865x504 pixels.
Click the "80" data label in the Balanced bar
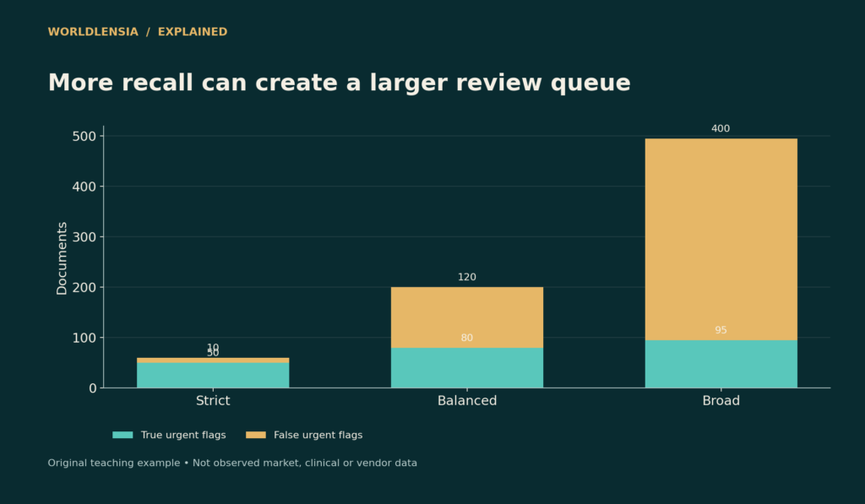(x=467, y=338)
